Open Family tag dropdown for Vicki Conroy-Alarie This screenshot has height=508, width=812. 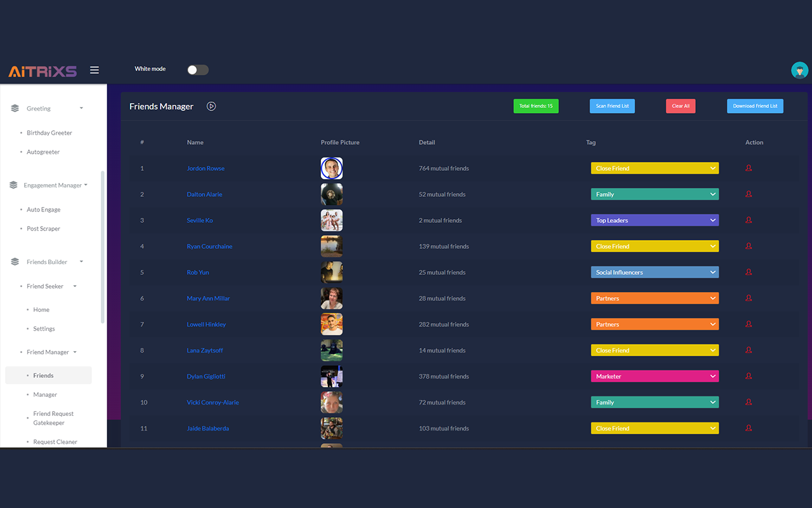(655, 403)
